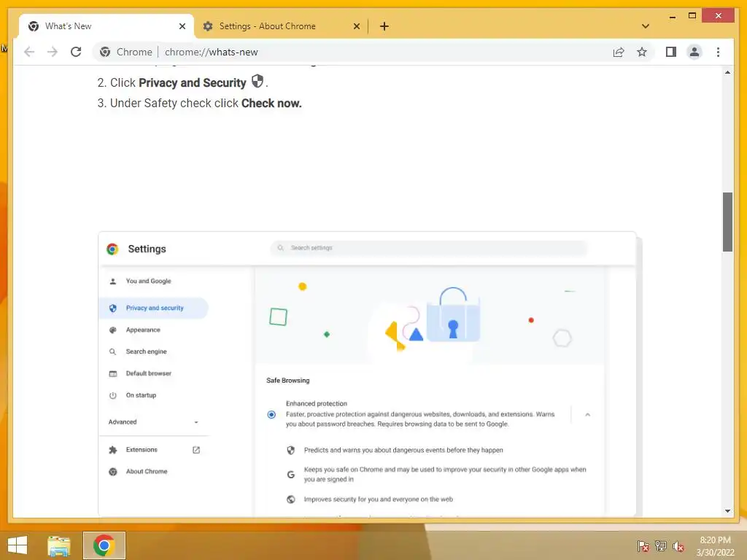
Task: Click the Extensions external link icon
Action: [196, 450]
